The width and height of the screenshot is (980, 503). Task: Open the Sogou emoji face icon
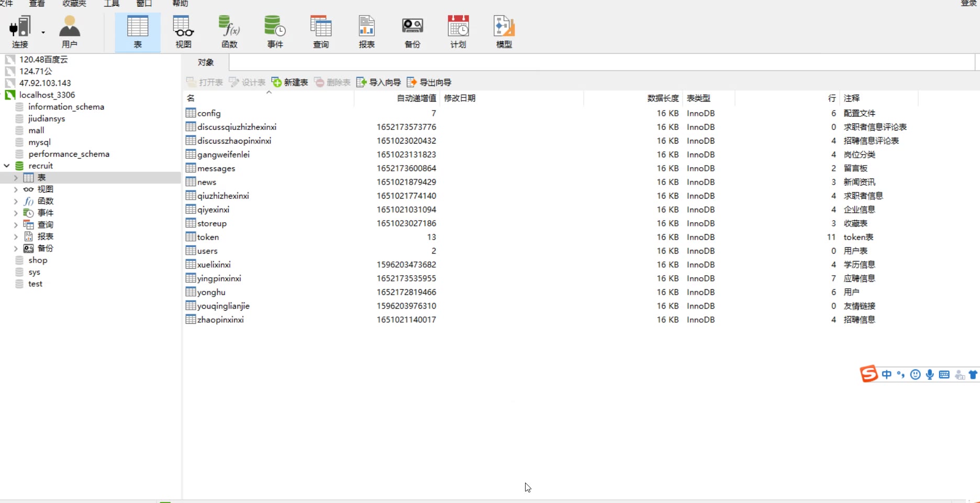click(x=915, y=374)
